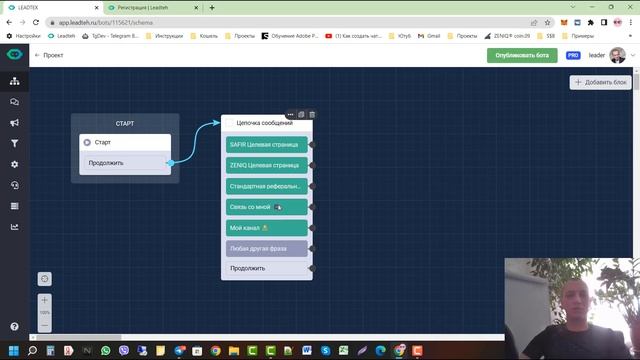
Task: Center the canvas view with target icon
Action: (x=44, y=279)
